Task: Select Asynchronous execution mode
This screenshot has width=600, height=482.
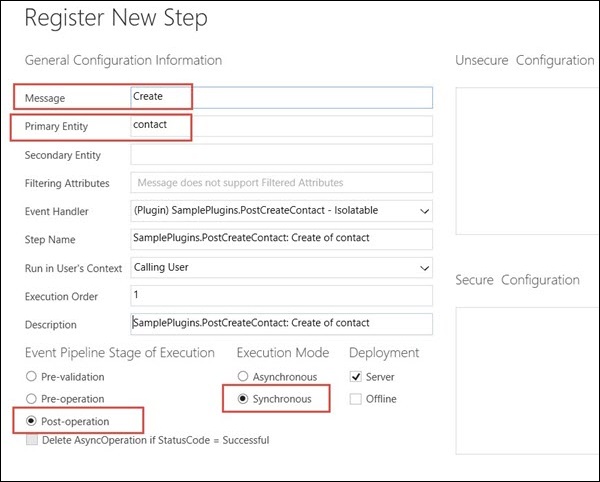Action: pos(244,377)
